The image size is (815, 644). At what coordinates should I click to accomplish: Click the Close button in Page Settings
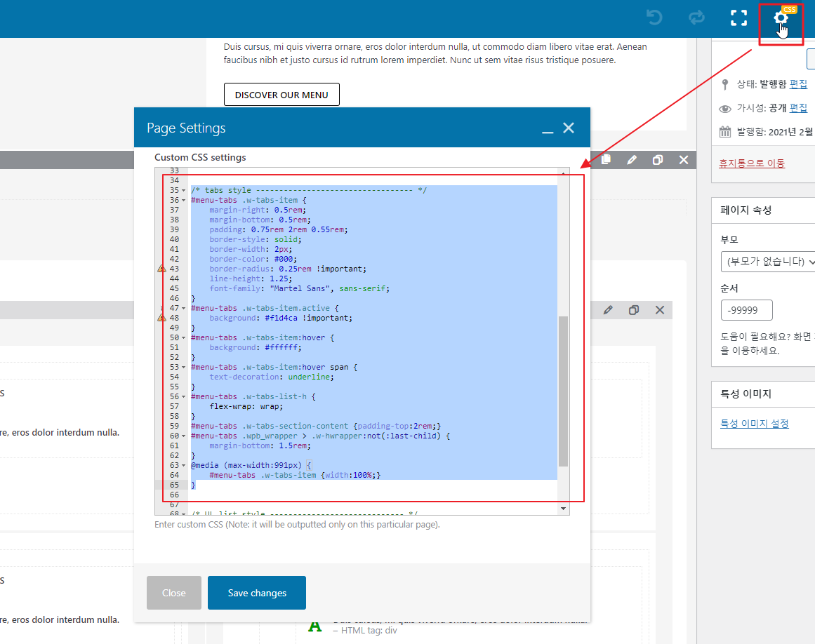(173, 593)
